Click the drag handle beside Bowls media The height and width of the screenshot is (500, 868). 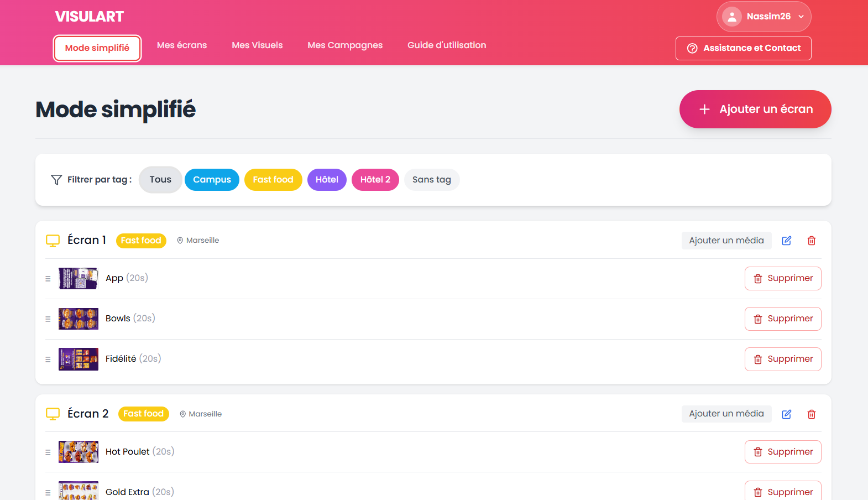[48, 319]
